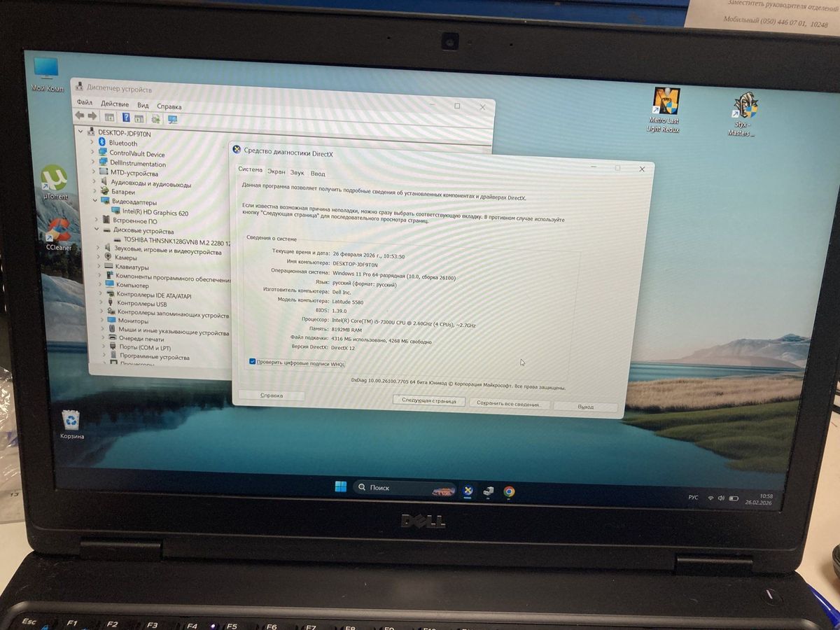Open Google Chrome from the taskbar
The image size is (840, 630).
click(509, 491)
